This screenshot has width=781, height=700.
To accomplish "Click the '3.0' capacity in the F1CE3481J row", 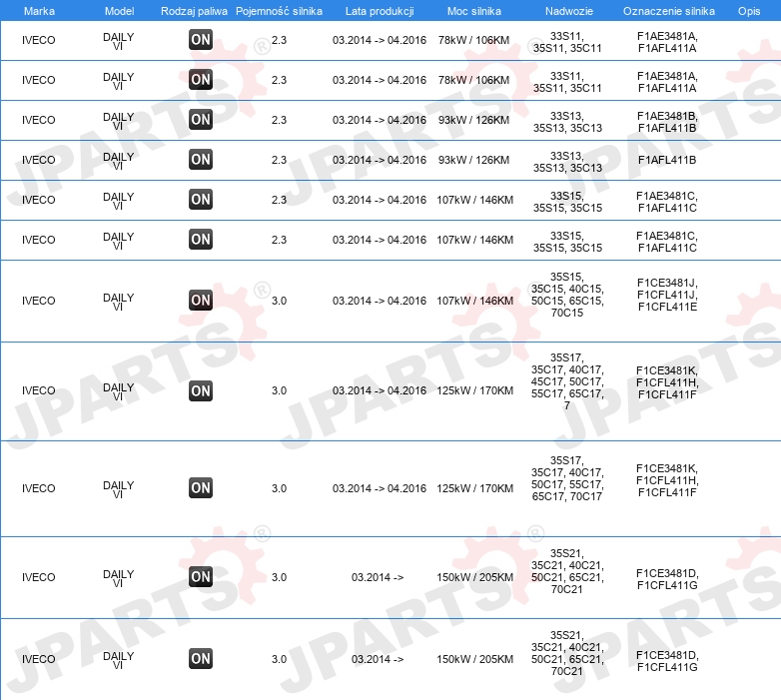I will click(279, 301).
